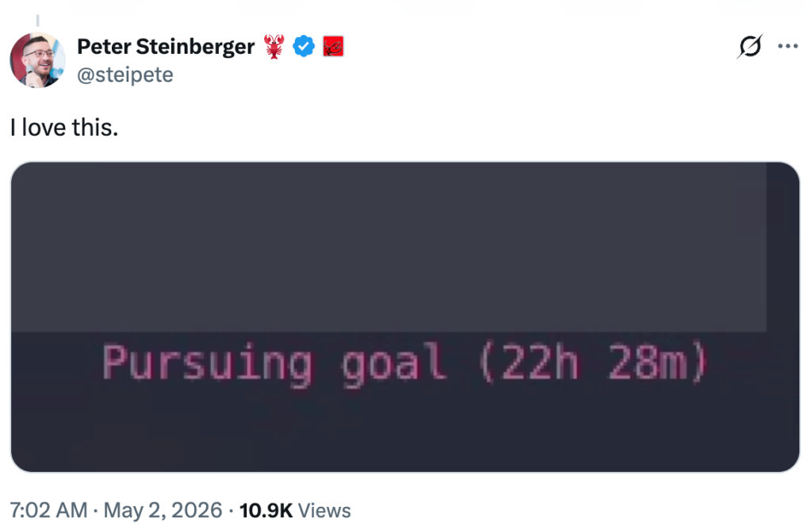View the 10.9K view count
The width and height of the screenshot is (812, 530).
(x=266, y=510)
